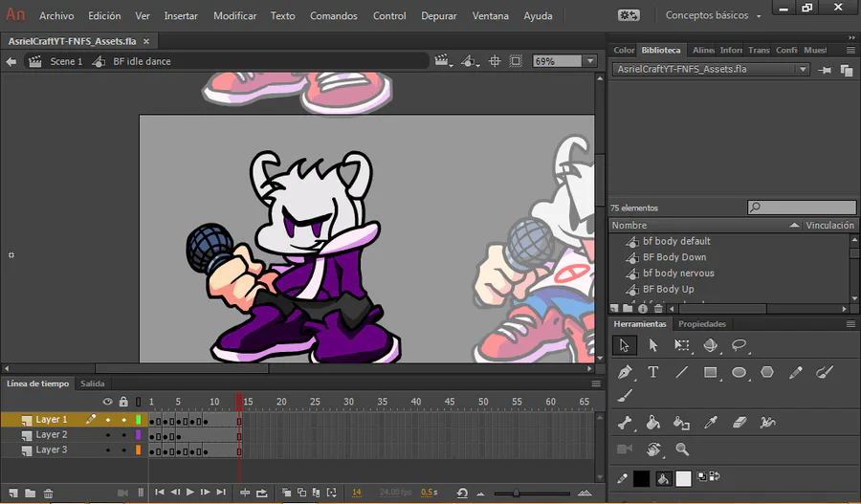The height and width of the screenshot is (504, 861).
Task: Toggle loop playback button
Action: tap(261, 493)
